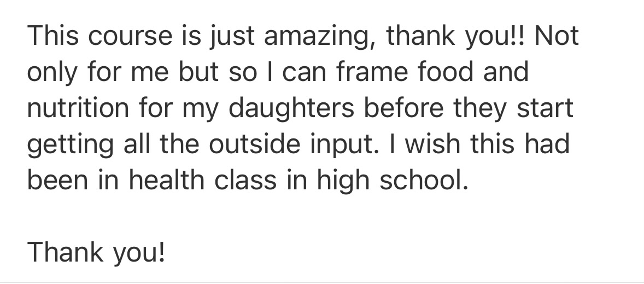Click the word "been" starting the fifth line

tap(57, 181)
